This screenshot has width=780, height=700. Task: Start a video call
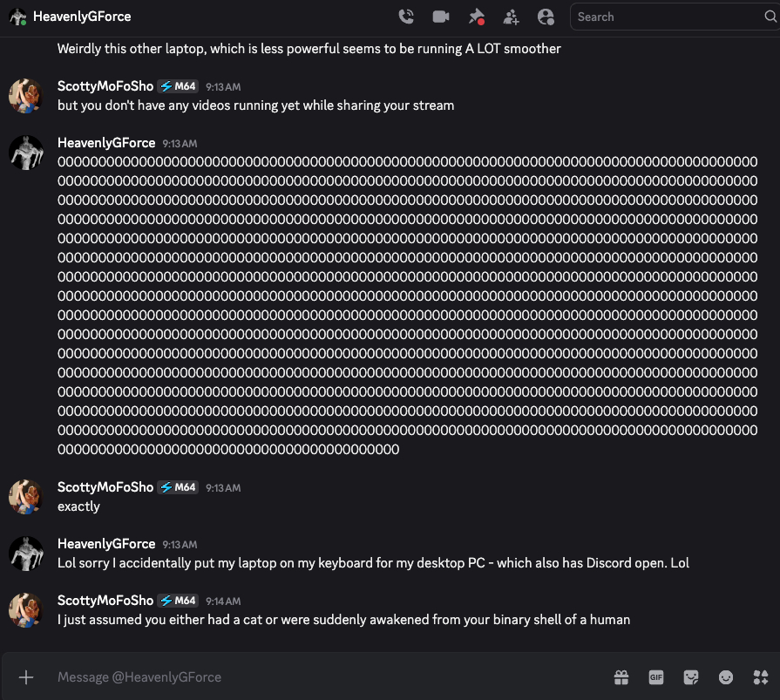441,17
